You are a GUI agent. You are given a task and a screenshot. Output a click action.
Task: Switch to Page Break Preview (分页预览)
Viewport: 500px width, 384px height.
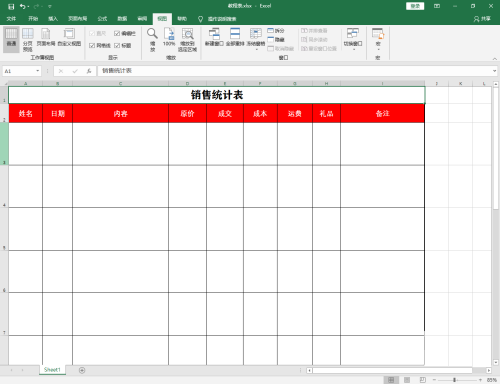[x=28, y=40]
